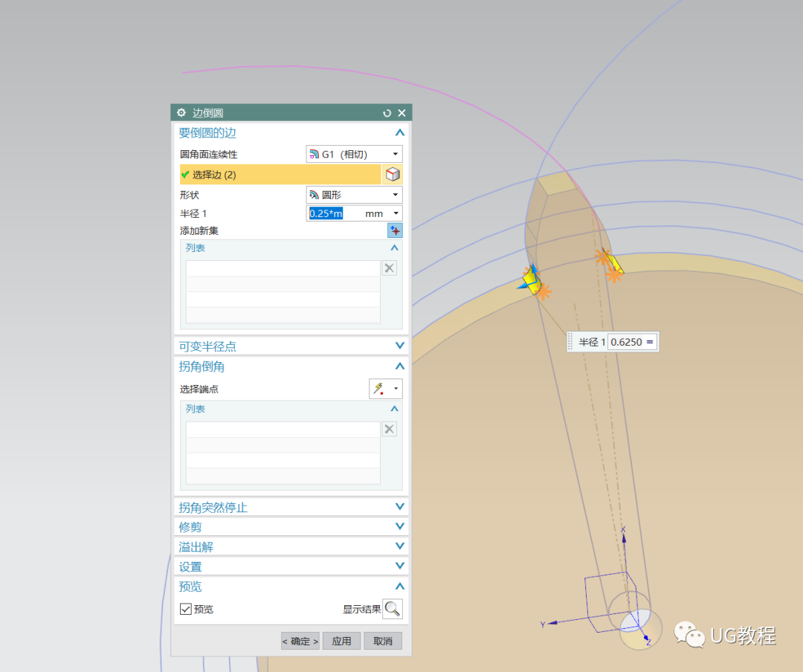The width and height of the screenshot is (803, 672).
Task: Open the 形状 shape dropdown showing 圆形
Action: [396, 194]
